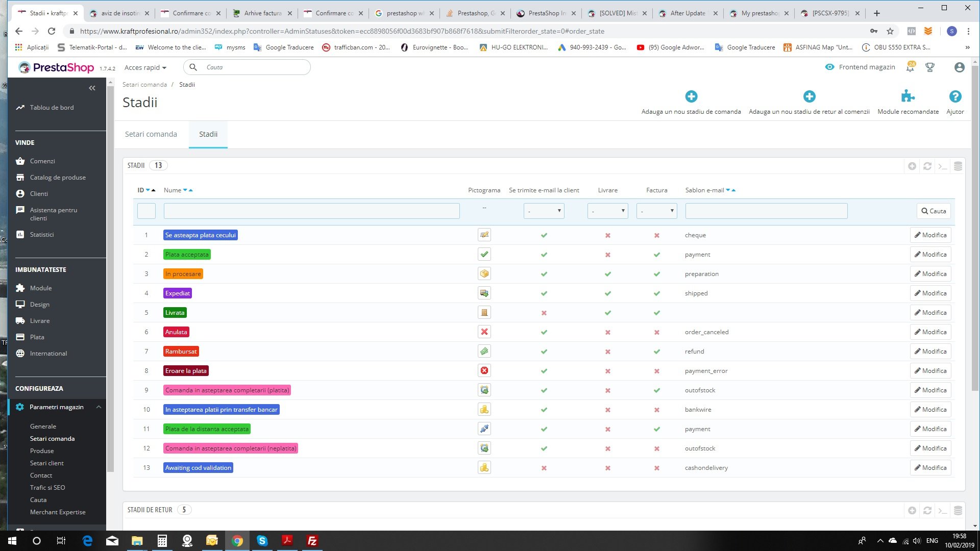
Task: Click the Frontend magazin link
Action: pos(866,67)
